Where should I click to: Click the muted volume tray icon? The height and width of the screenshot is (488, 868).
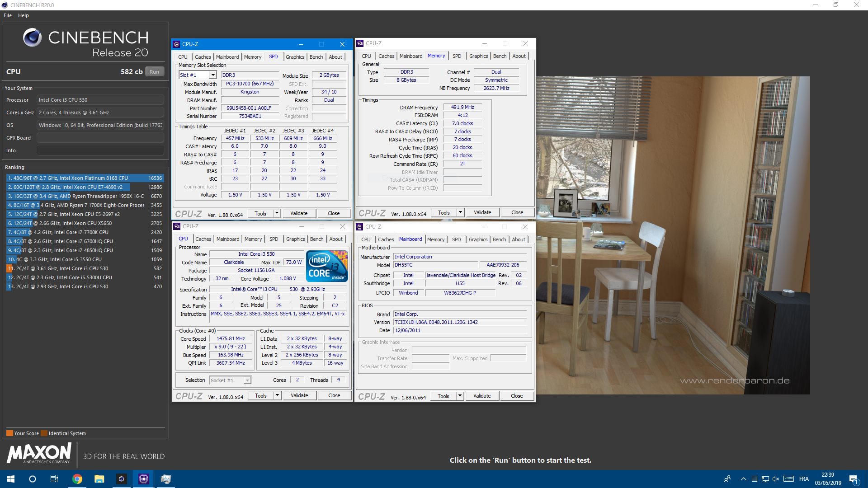coord(776,479)
